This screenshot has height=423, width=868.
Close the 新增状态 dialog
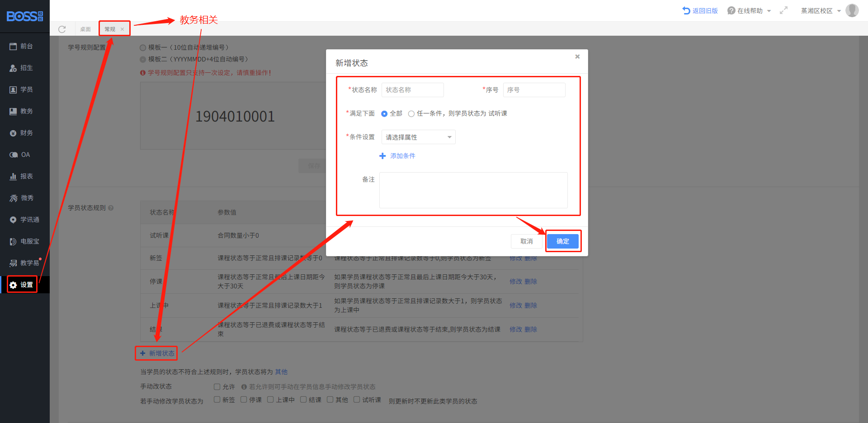pyautogui.click(x=577, y=56)
